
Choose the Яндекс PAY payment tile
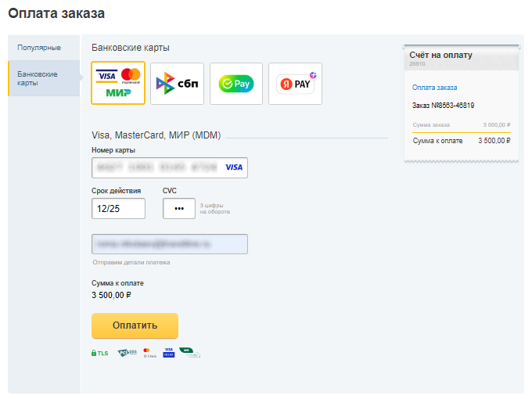point(295,84)
